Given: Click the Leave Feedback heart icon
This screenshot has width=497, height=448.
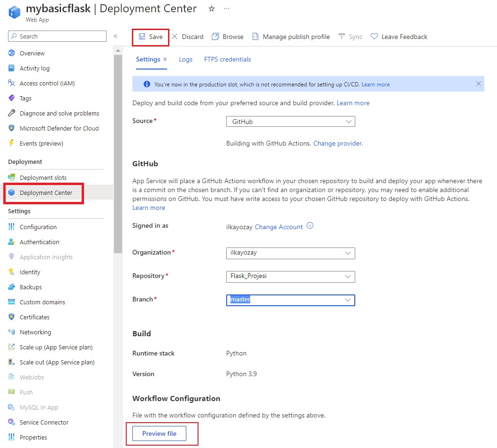Looking at the screenshot, I should coord(374,37).
